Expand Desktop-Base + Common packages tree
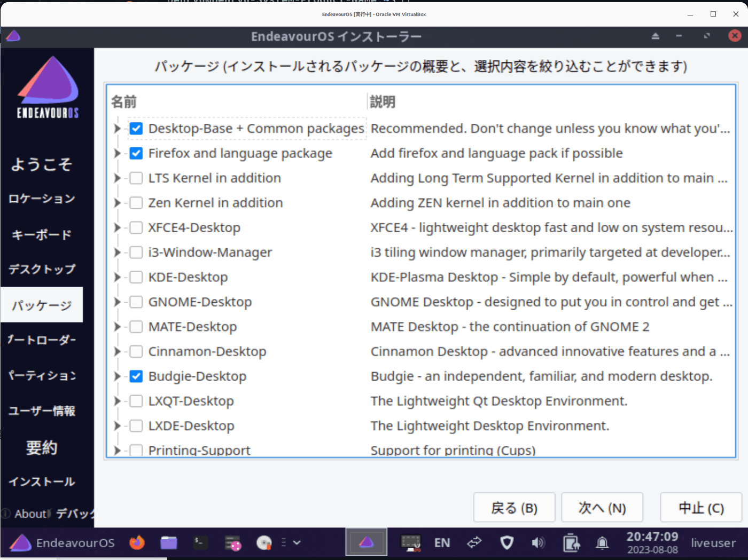This screenshot has width=748, height=560. pos(117,129)
